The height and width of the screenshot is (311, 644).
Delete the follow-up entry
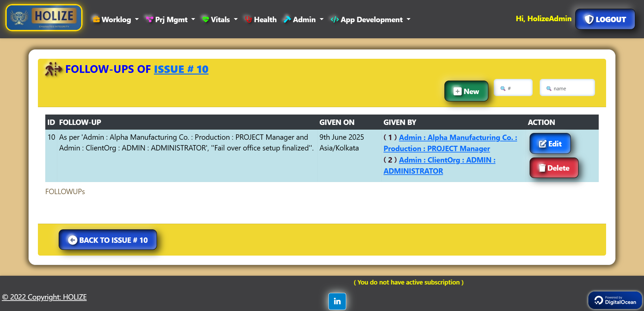click(554, 168)
